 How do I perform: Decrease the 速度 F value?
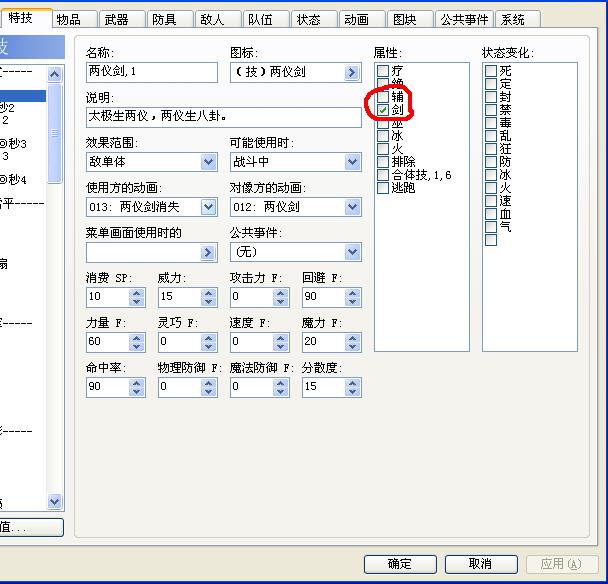(x=280, y=347)
